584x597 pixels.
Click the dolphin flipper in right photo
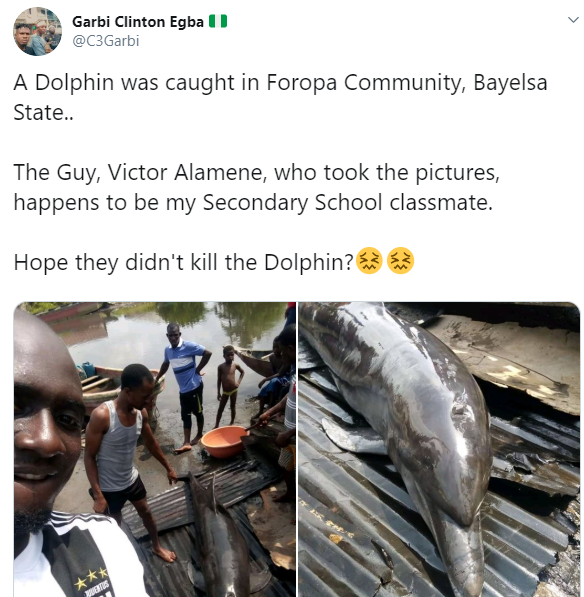click(x=352, y=436)
